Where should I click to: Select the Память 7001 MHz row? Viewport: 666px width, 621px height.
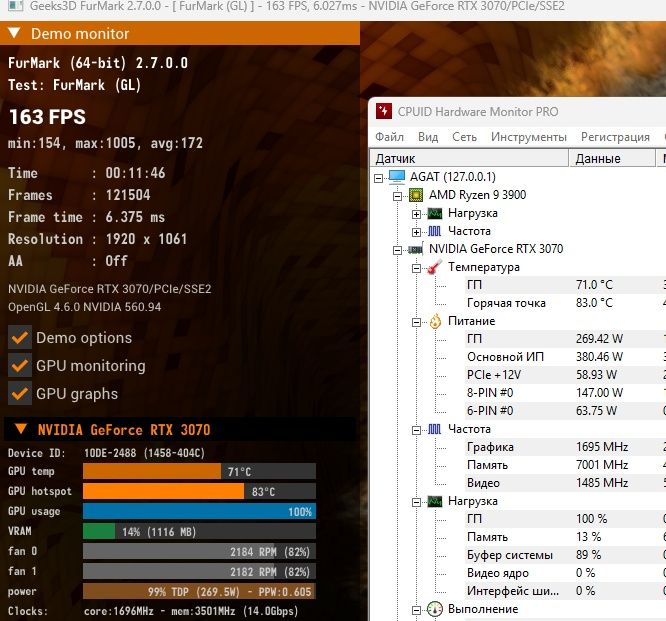pos(565,465)
